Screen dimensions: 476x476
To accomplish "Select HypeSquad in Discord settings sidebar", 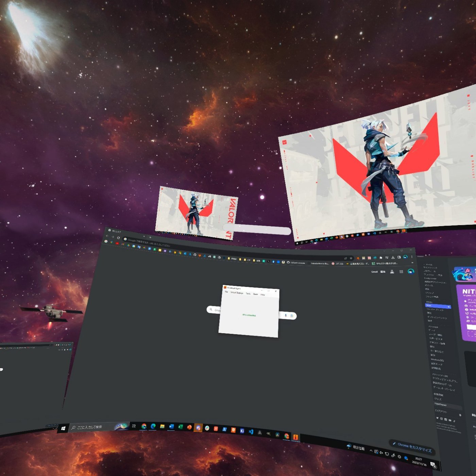I will tap(448, 406).
